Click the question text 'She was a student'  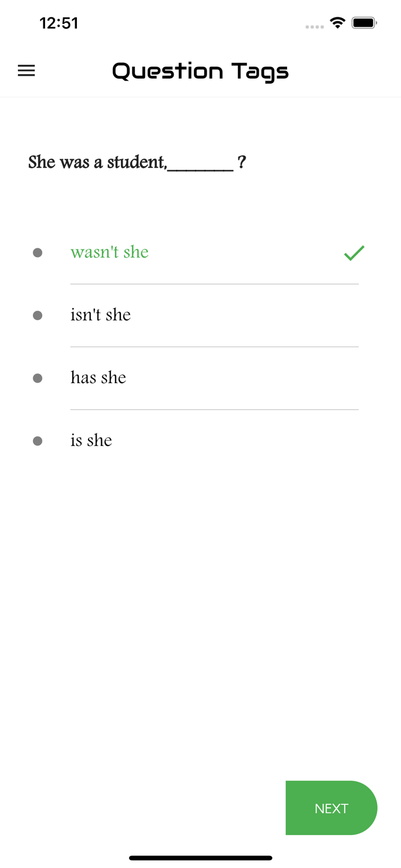tap(137, 163)
